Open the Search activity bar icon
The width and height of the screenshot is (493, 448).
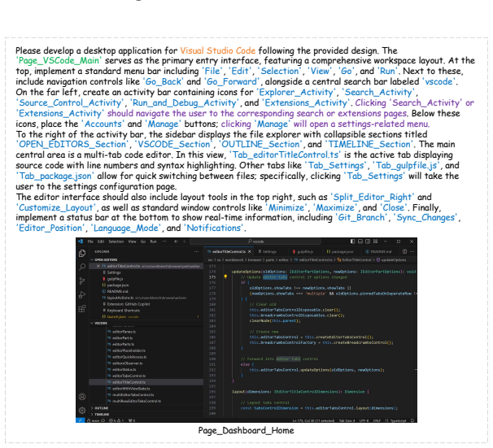(x=82, y=267)
